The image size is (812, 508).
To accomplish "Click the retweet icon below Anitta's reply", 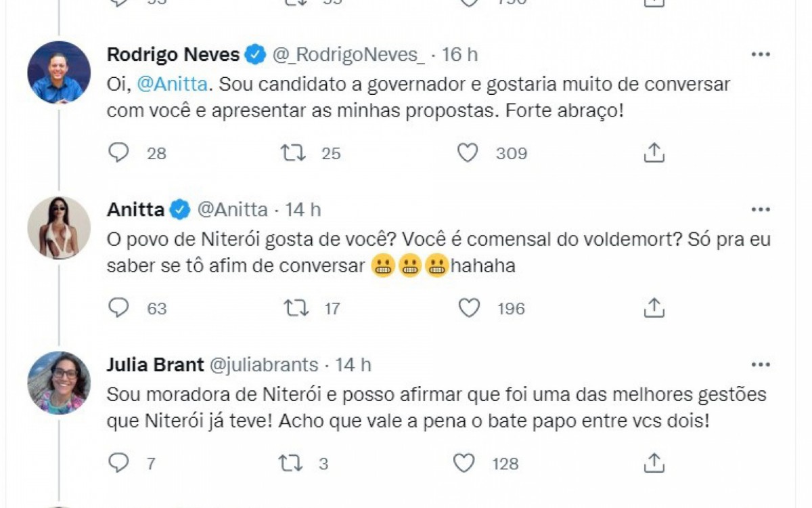I will [294, 308].
